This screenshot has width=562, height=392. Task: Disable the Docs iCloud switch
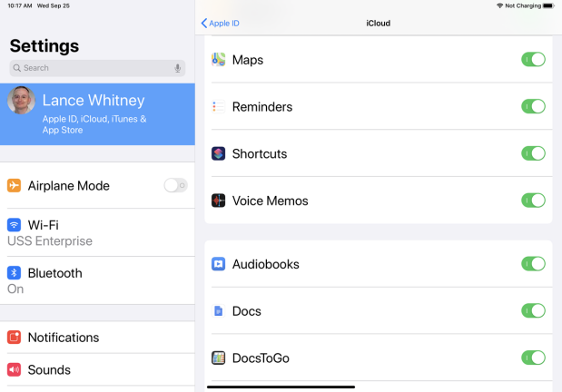533,310
